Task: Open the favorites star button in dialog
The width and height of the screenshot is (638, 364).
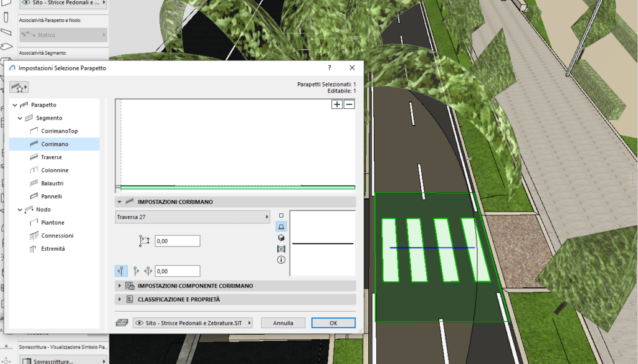Action: coord(19,88)
